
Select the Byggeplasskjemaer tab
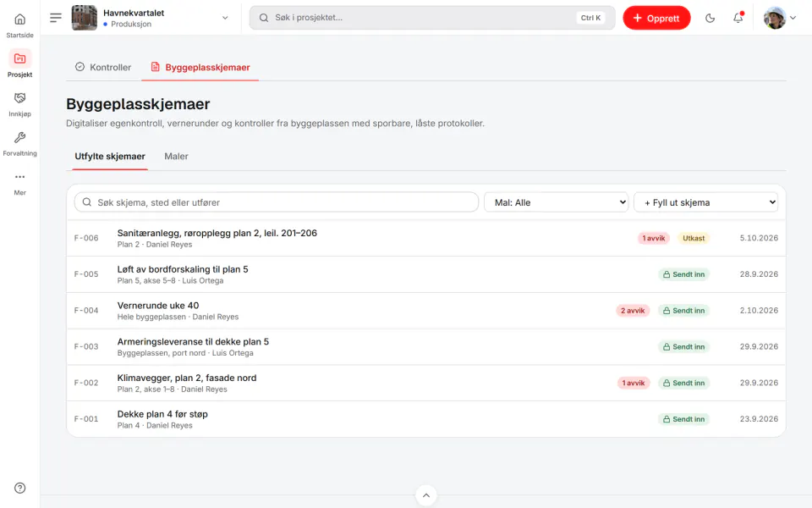click(x=200, y=68)
